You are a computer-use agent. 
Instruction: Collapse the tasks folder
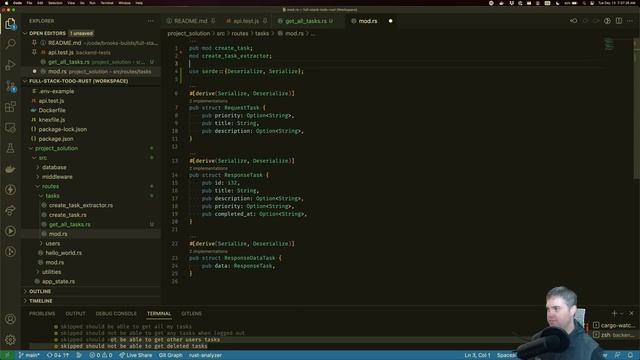(41, 196)
